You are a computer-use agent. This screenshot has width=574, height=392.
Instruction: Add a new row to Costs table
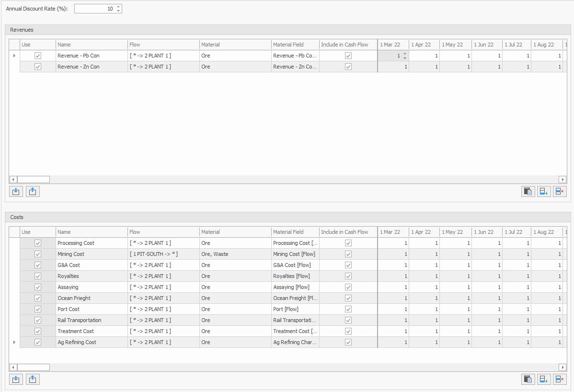click(x=544, y=380)
